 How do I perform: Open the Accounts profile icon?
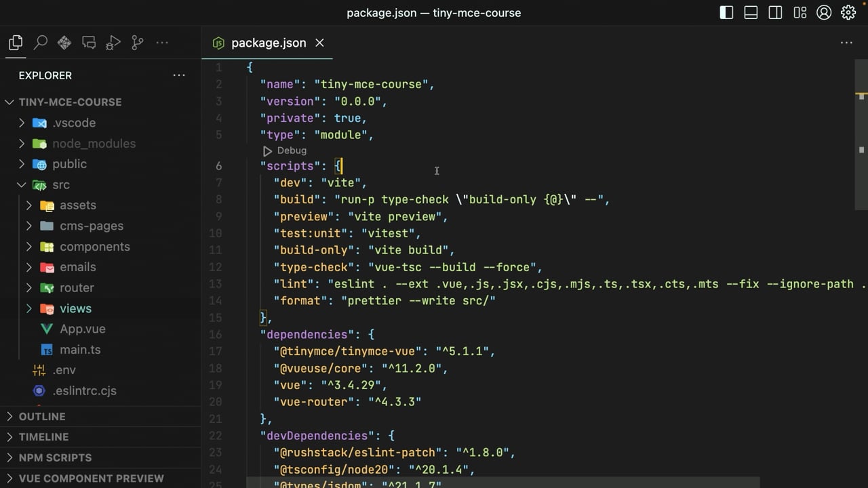pos(824,12)
